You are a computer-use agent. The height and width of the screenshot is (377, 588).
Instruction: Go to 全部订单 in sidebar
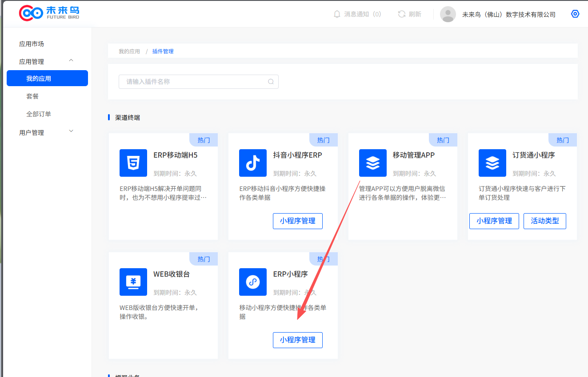39,114
